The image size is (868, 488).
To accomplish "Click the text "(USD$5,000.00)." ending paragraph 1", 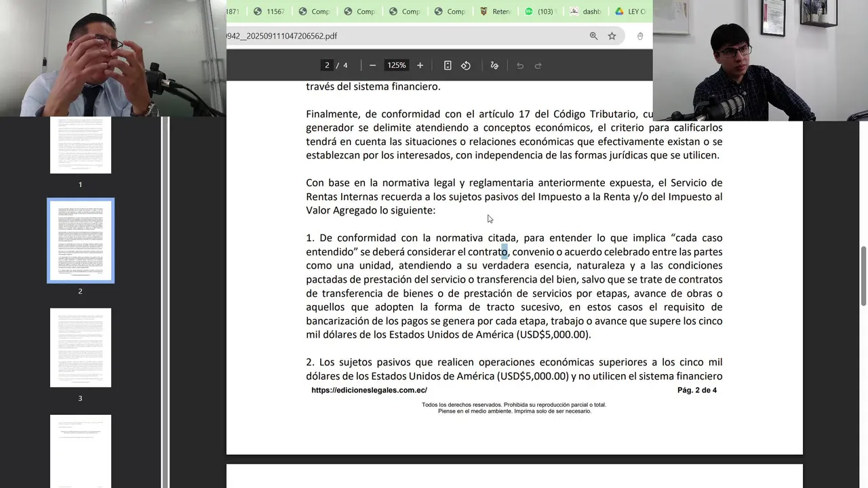I will tap(553, 335).
